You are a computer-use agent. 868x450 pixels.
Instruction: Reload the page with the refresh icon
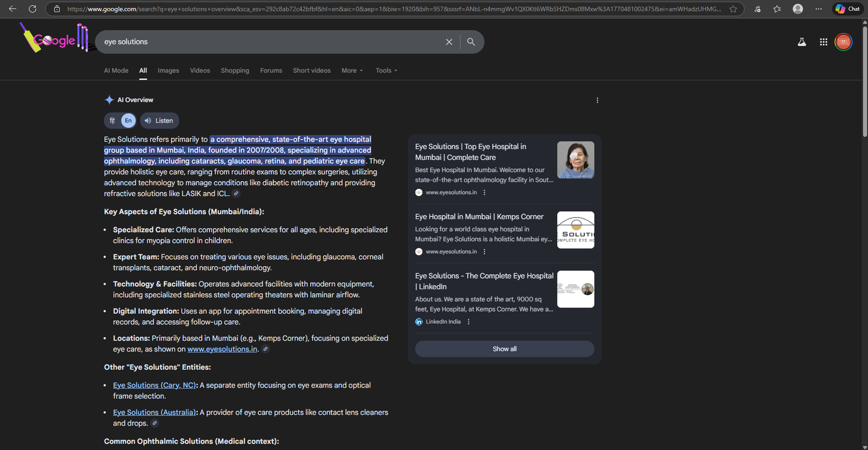point(33,9)
